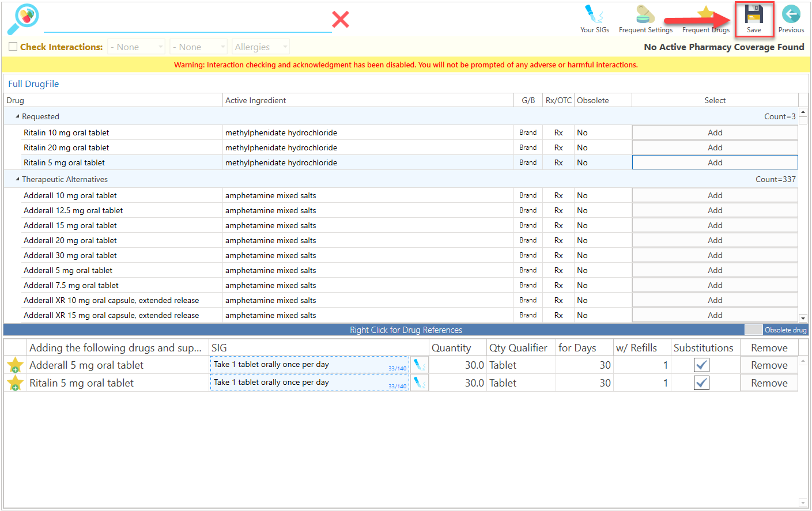Remove Adderall 5 mg oral tablet row
This screenshot has height=511, width=812.
(x=769, y=365)
